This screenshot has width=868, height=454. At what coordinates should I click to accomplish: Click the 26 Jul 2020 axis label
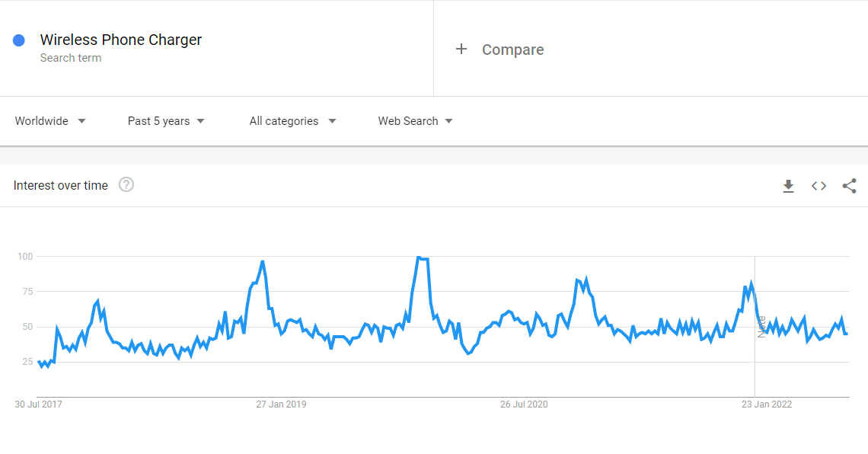coord(524,404)
